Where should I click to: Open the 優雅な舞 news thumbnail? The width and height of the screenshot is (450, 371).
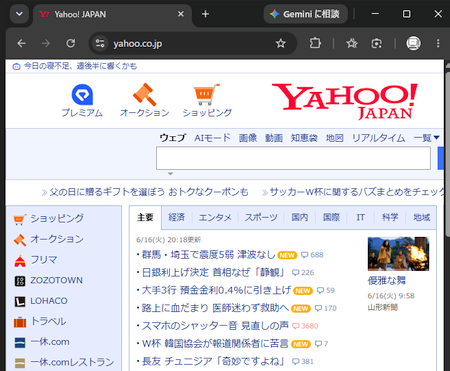point(398,254)
